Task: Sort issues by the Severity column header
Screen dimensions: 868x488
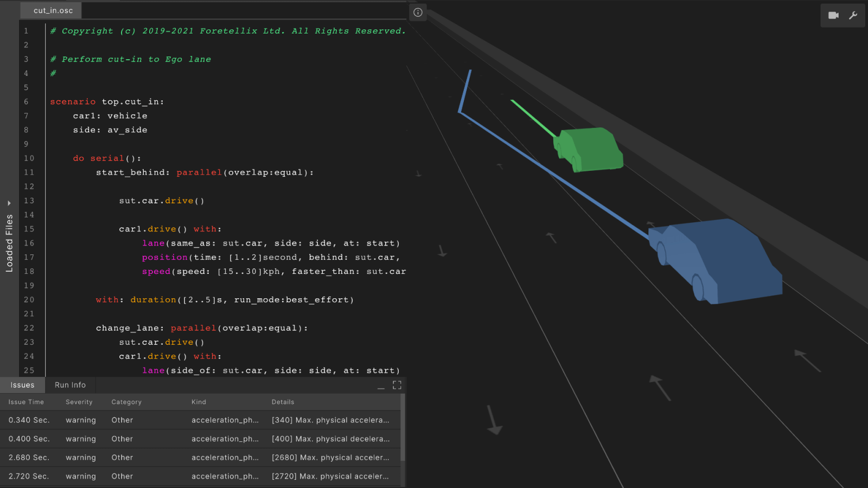Action: coord(79,402)
